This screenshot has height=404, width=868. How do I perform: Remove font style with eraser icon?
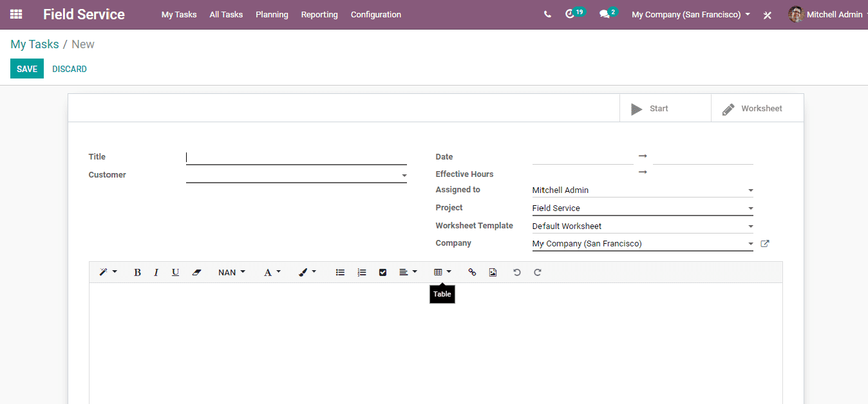pos(196,272)
